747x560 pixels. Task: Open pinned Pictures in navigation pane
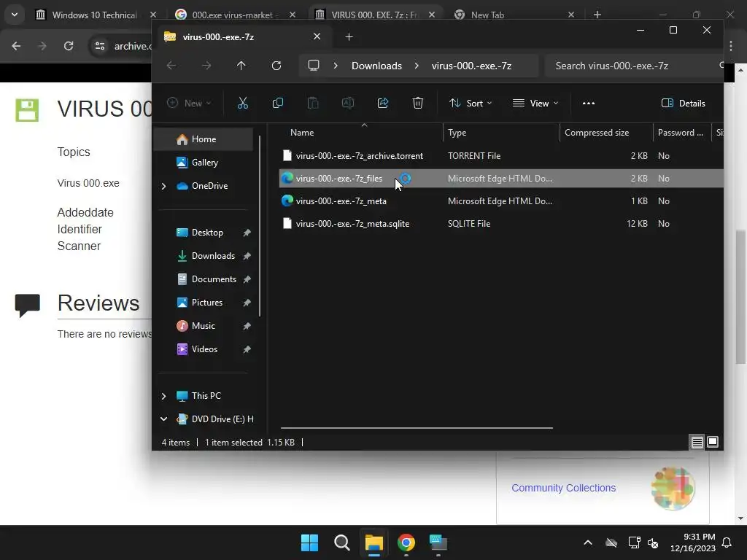point(206,303)
